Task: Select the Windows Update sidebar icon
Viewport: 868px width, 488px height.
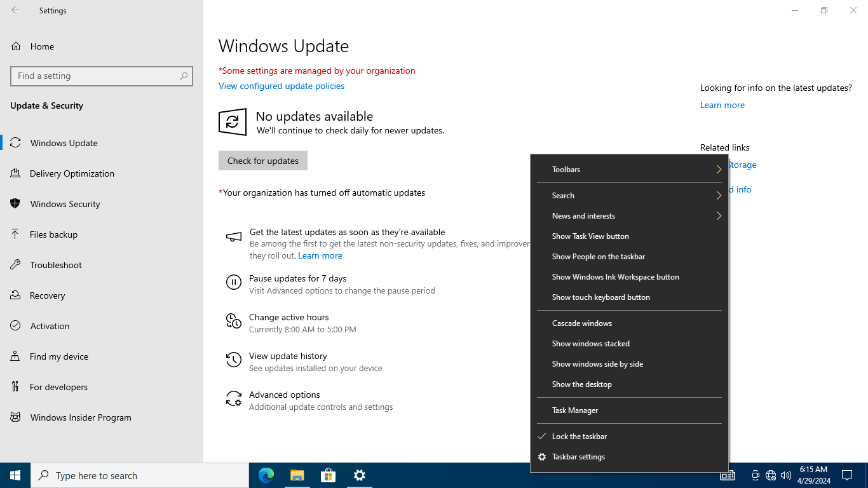Action: [x=15, y=143]
